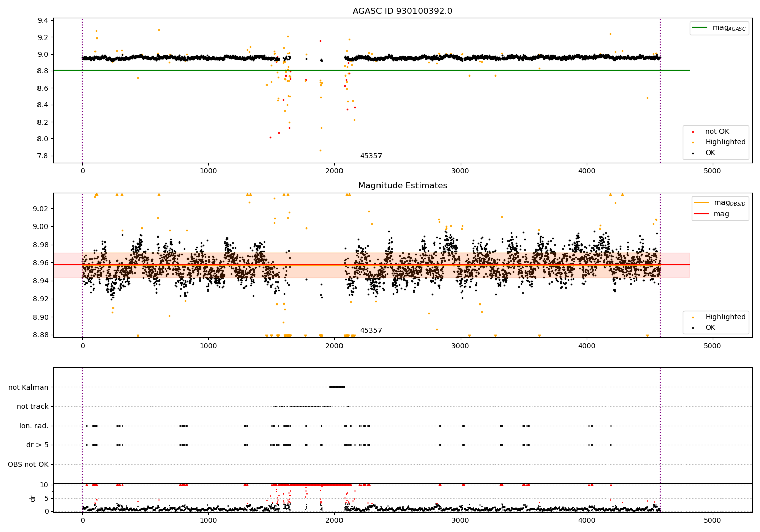The height and width of the screenshot is (532, 760).
Task: Click the 9.4 y-axis tick in top plot
Action: click(x=43, y=21)
